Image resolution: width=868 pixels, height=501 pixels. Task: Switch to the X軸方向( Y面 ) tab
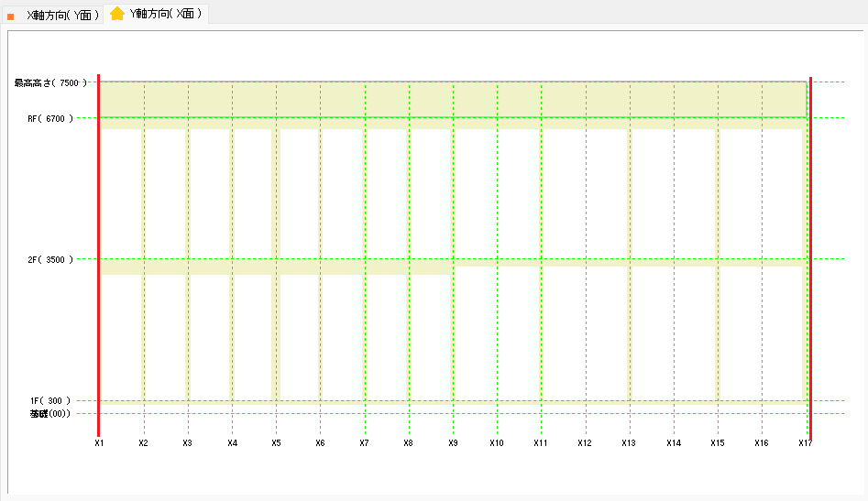pyautogui.click(x=62, y=15)
